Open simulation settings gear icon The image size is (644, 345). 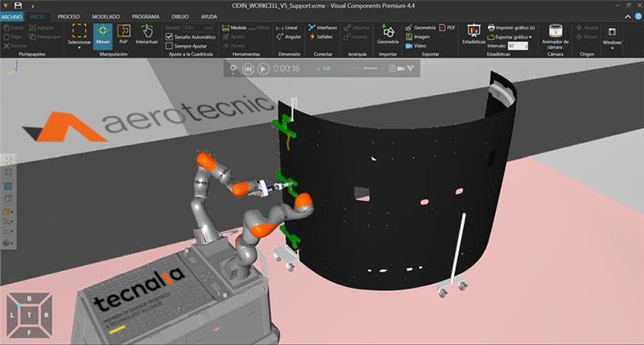tap(233, 69)
